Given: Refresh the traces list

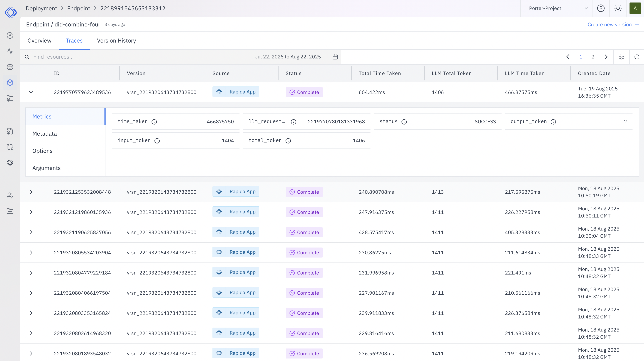Looking at the screenshot, I should (x=637, y=57).
